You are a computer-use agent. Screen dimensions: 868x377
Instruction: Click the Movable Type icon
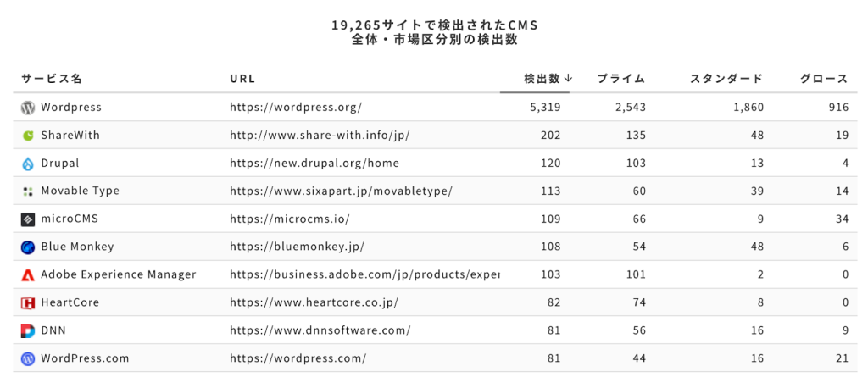[x=27, y=191]
